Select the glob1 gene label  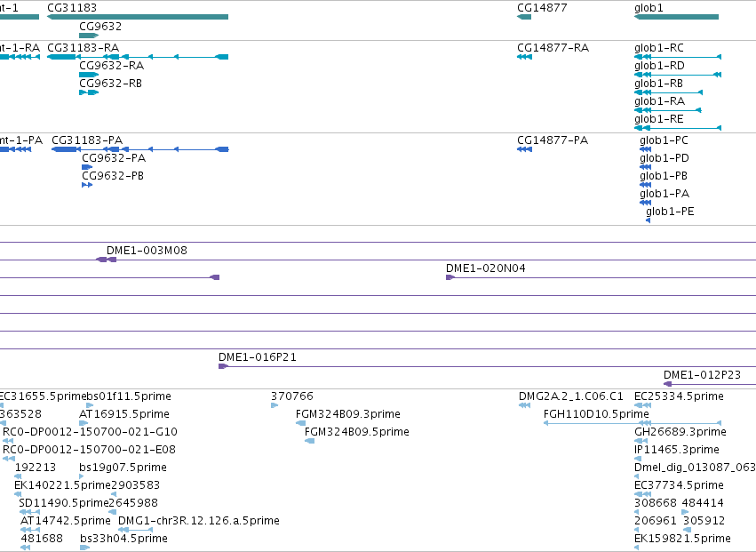pyautogui.click(x=649, y=8)
